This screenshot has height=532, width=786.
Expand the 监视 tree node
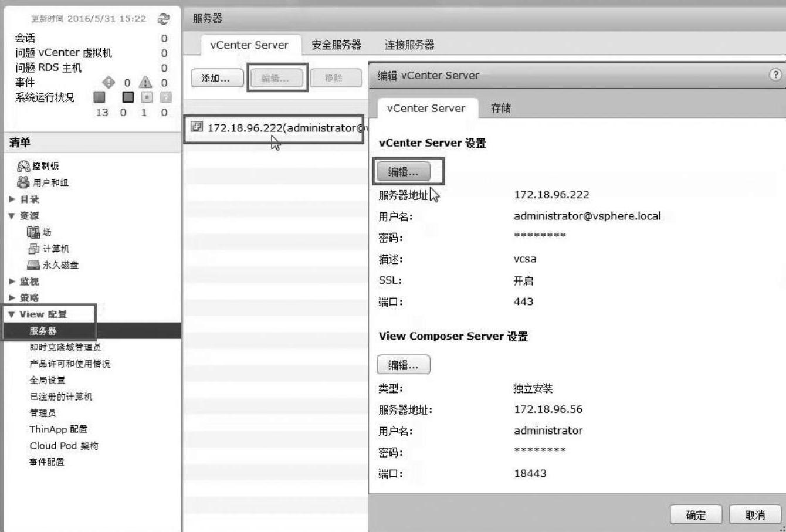tap(12, 282)
